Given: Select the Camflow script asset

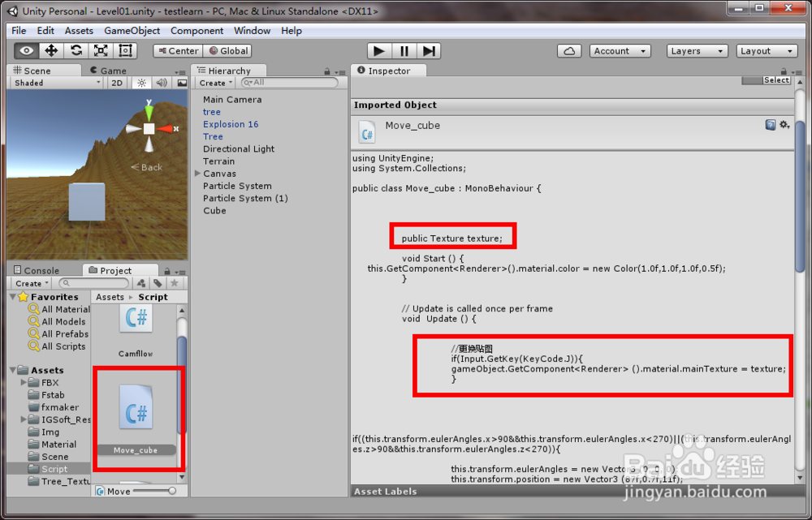Looking at the screenshot, I should [136, 331].
